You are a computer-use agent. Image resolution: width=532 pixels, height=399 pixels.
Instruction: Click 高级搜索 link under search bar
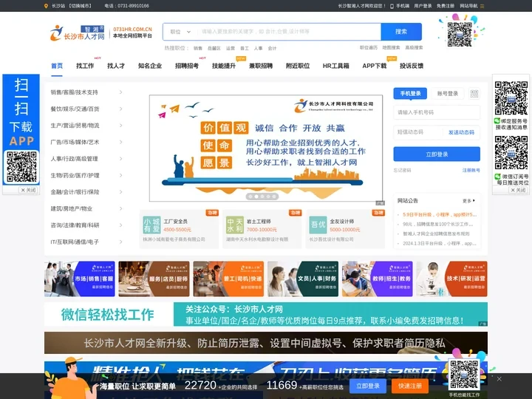click(414, 48)
